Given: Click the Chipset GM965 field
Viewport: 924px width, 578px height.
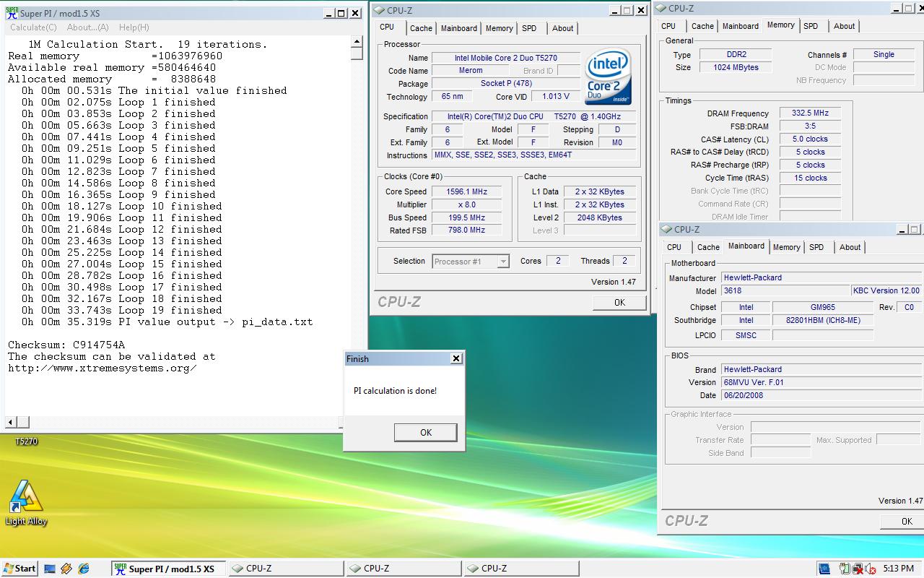Looking at the screenshot, I should pos(822,307).
